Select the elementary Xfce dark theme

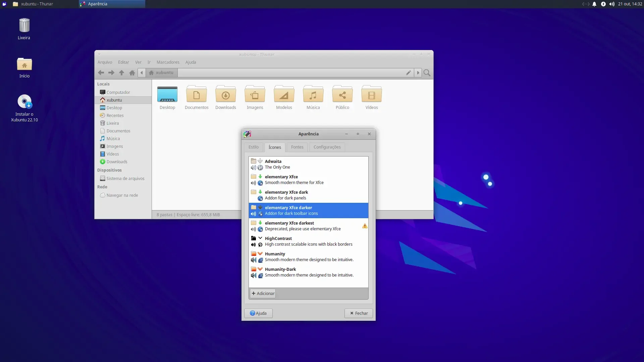pos(309,195)
